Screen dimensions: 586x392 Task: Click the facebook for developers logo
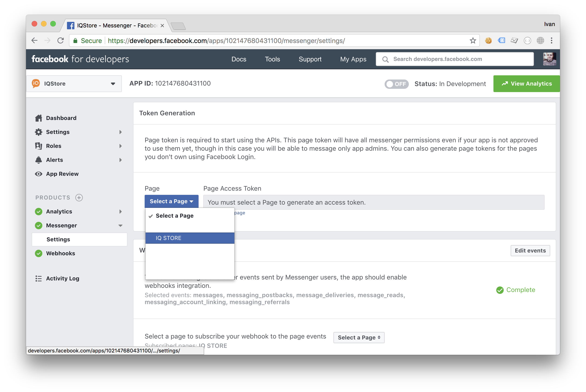80,59
